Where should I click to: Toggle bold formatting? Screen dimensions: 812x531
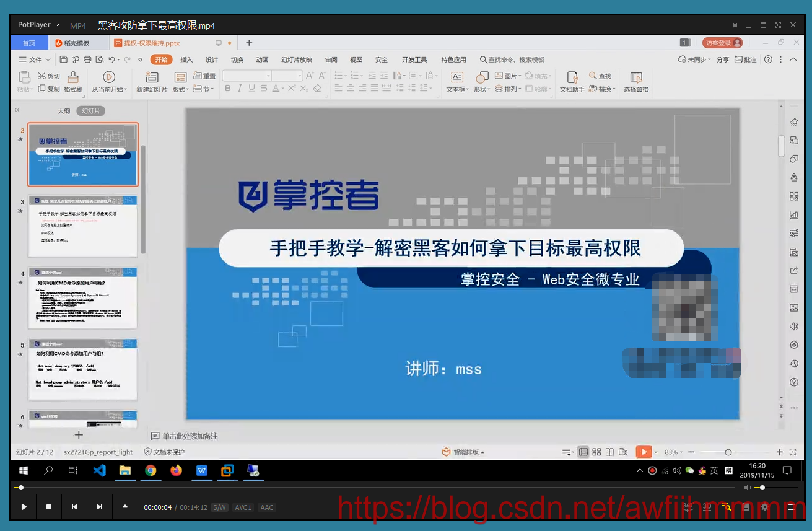[227, 89]
